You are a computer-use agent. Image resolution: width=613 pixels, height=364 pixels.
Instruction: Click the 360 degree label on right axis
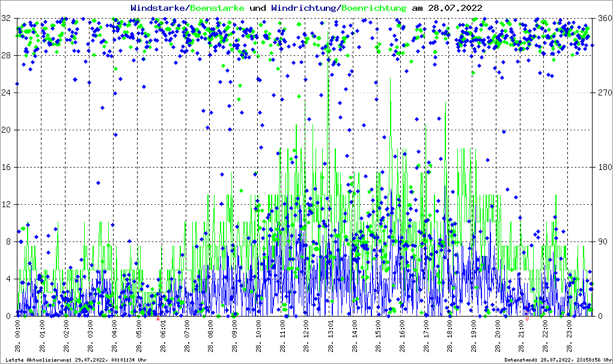click(603, 18)
